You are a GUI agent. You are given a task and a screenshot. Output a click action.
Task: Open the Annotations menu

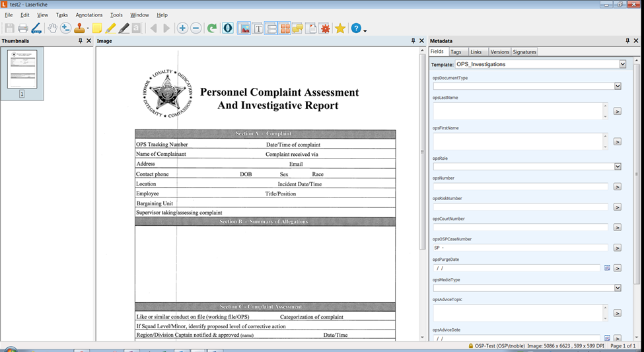[89, 15]
